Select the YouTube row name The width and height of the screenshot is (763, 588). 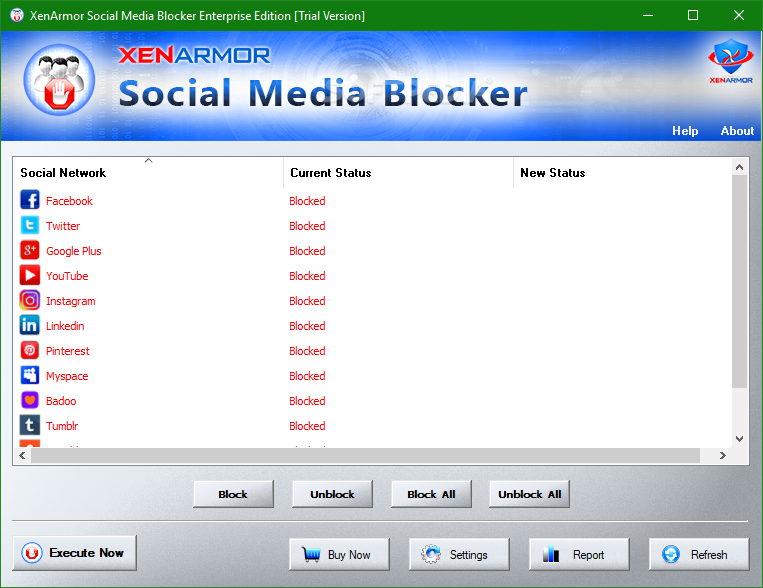pos(67,276)
